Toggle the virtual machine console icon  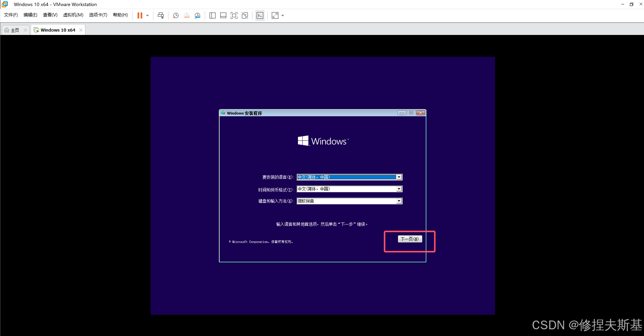pyautogui.click(x=260, y=15)
